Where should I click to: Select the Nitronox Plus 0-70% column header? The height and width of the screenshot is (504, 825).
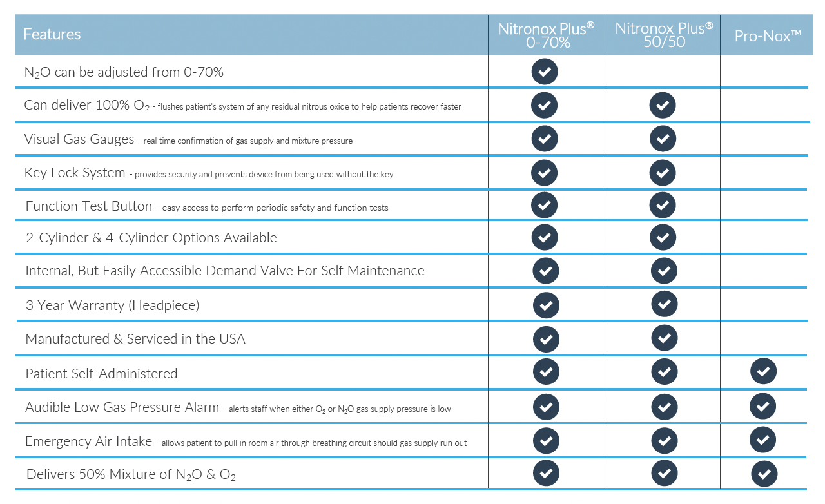[547, 35]
